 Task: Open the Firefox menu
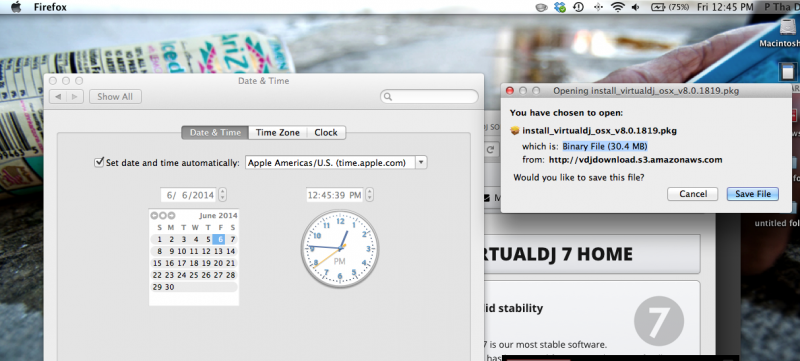click(x=50, y=7)
